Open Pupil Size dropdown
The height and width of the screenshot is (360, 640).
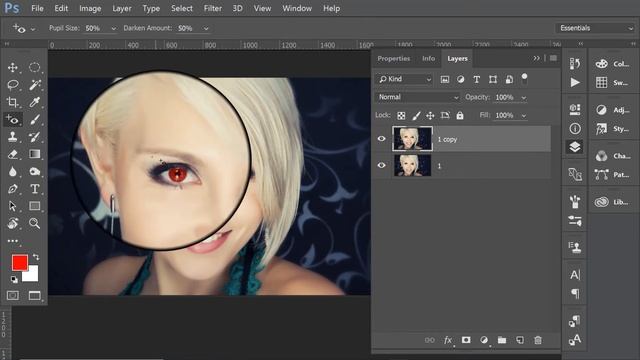pyautogui.click(x=113, y=29)
